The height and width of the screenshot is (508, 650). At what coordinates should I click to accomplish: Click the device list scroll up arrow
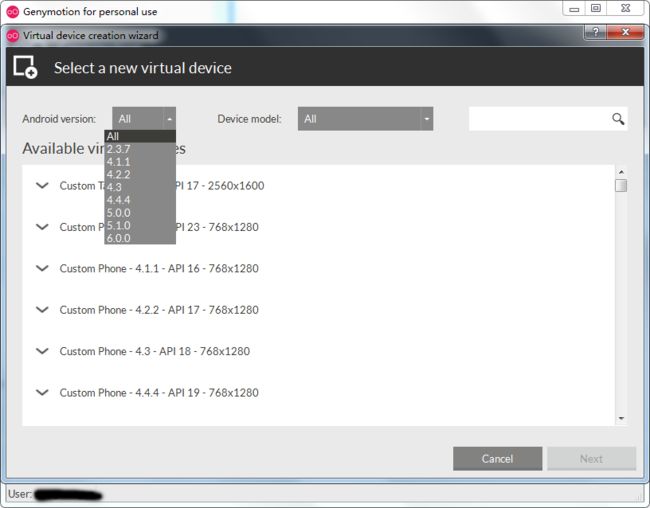[x=621, y=172]
